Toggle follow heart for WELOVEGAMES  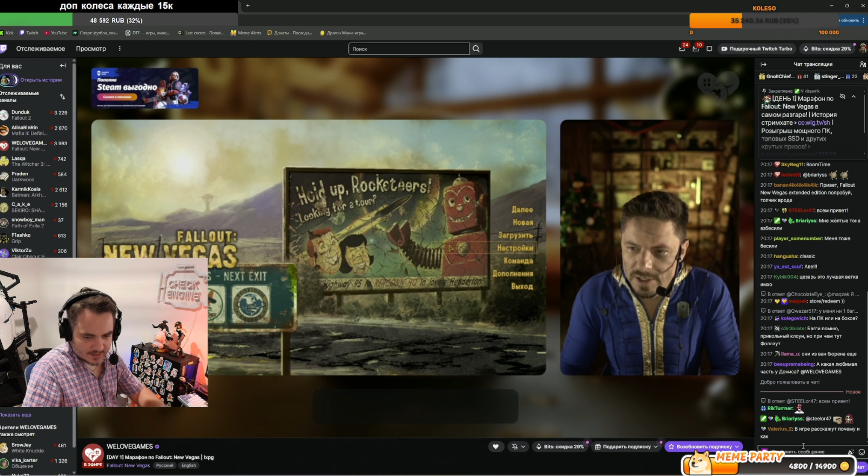pos(496,447)
